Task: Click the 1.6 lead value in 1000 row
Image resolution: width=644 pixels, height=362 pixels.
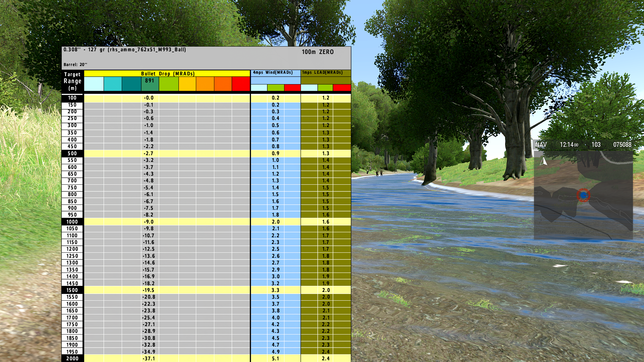Action: coord(326,222)
